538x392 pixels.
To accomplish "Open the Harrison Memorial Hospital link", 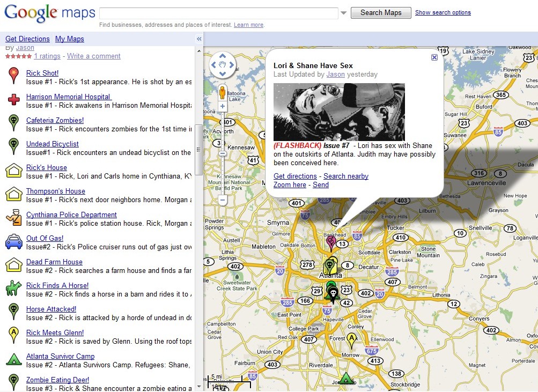I will point(69,97).
